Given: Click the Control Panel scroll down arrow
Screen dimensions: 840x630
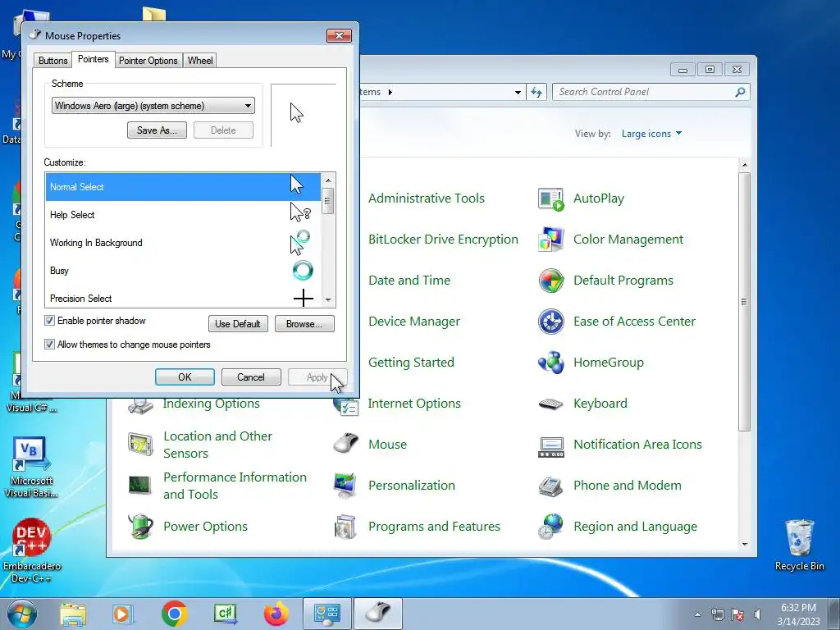Looking at the screenshot, I should coord(745,545).
